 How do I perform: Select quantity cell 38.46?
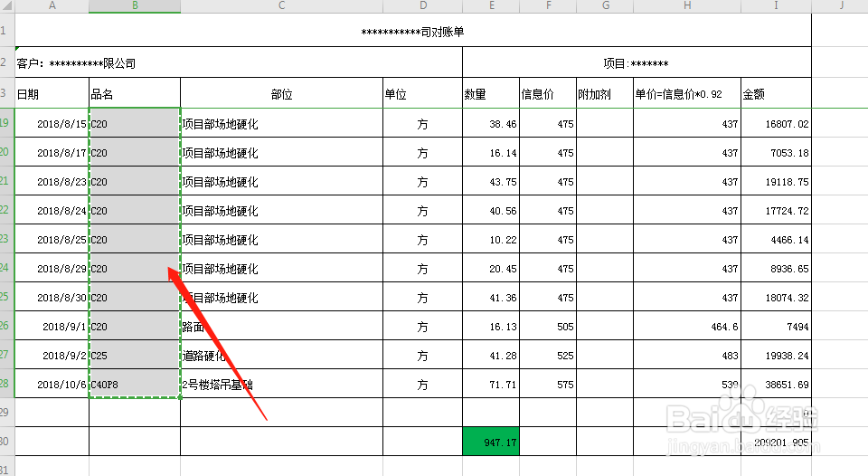click(x=491, y=124)
